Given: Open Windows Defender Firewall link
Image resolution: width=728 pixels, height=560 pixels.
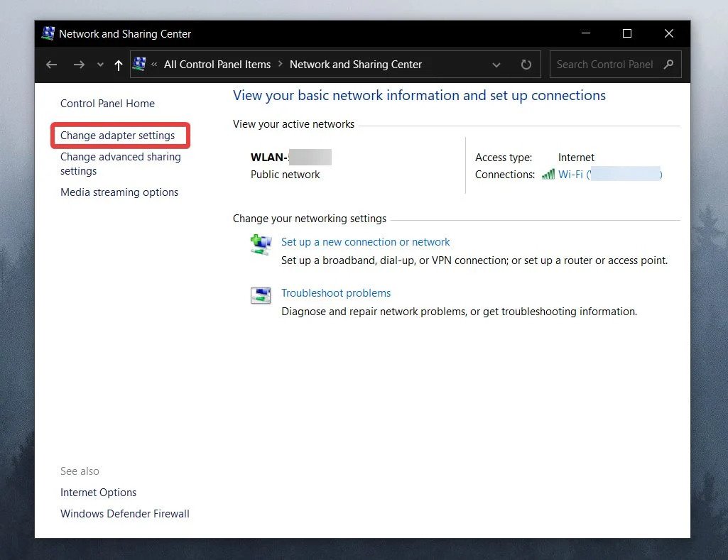Looking at the screenshot, I should (x=125, y=514).
